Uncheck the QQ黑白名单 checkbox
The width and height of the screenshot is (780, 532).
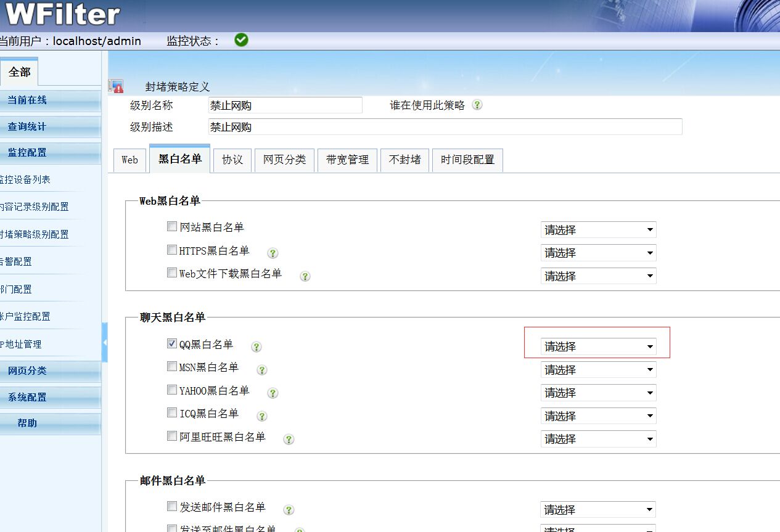click(x=172, y=343)
